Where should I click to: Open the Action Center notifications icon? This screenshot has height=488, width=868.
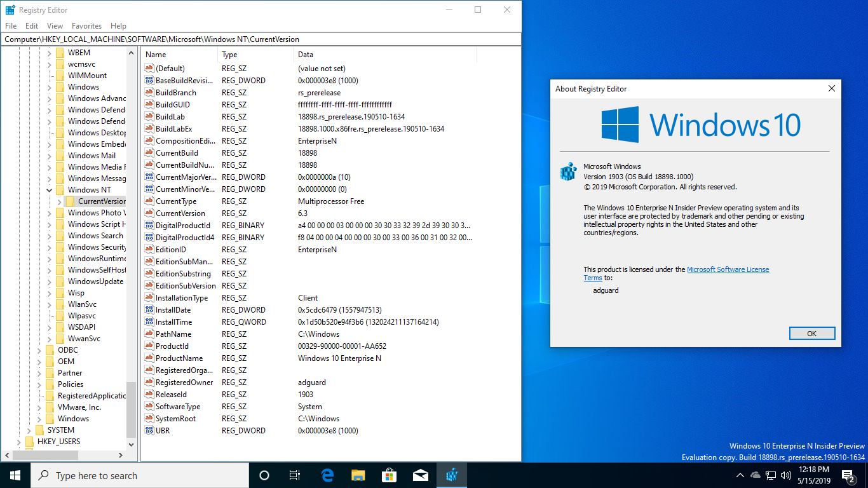tap(848, 475)
